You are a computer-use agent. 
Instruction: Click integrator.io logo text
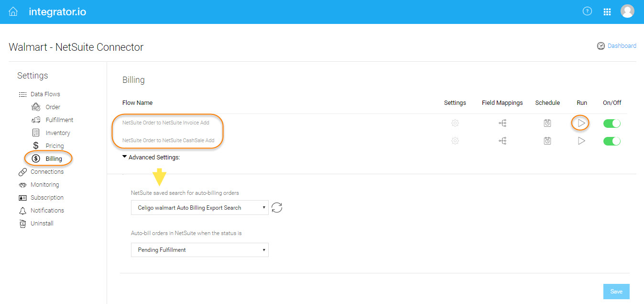click(x=57, y=11)
